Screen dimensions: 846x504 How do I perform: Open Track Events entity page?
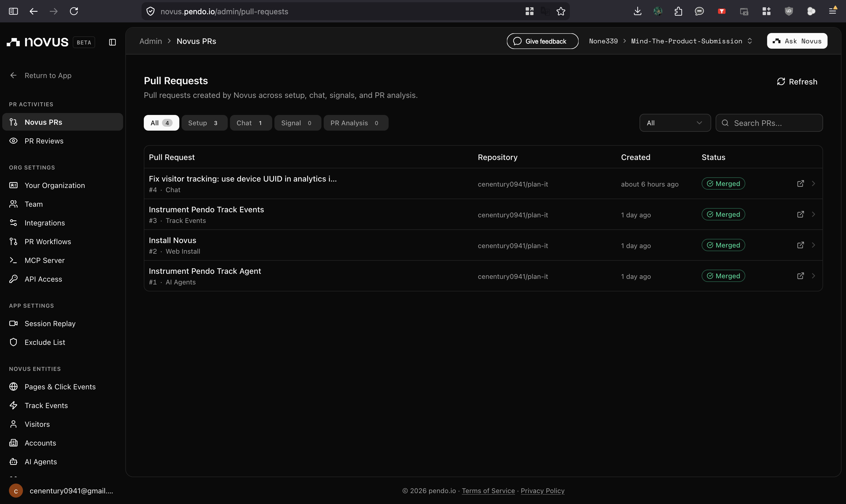[x=62, y=405]
